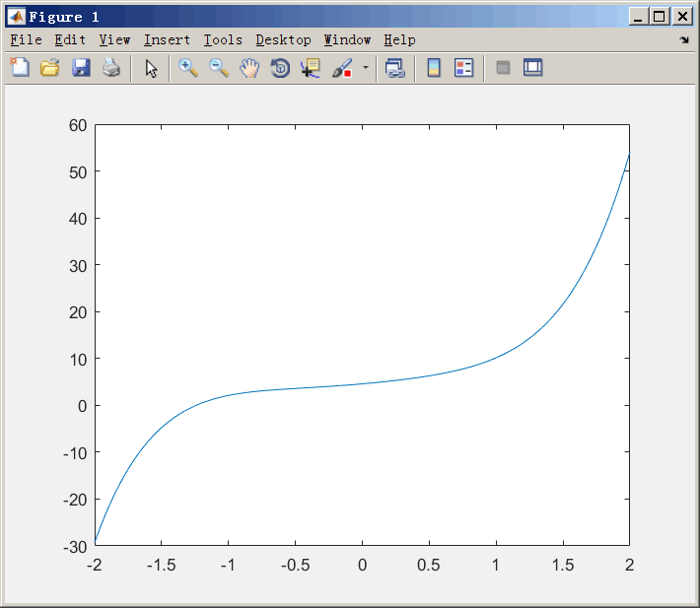
Task: Select the Data Cursor tool
Action: coord(311,68)
